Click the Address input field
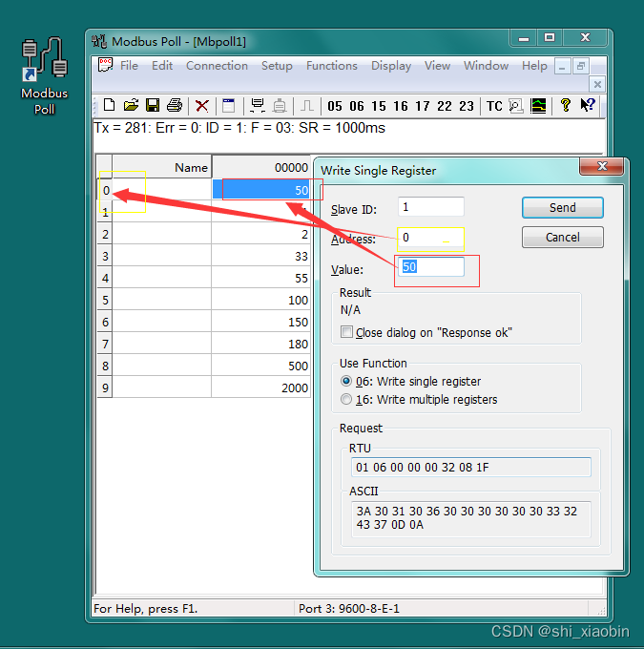Screen dimensions: 644x649 pos(431,237)
